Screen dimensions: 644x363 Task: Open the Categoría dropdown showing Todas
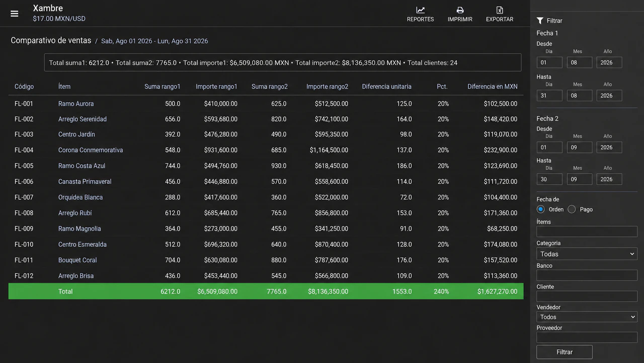587,254
